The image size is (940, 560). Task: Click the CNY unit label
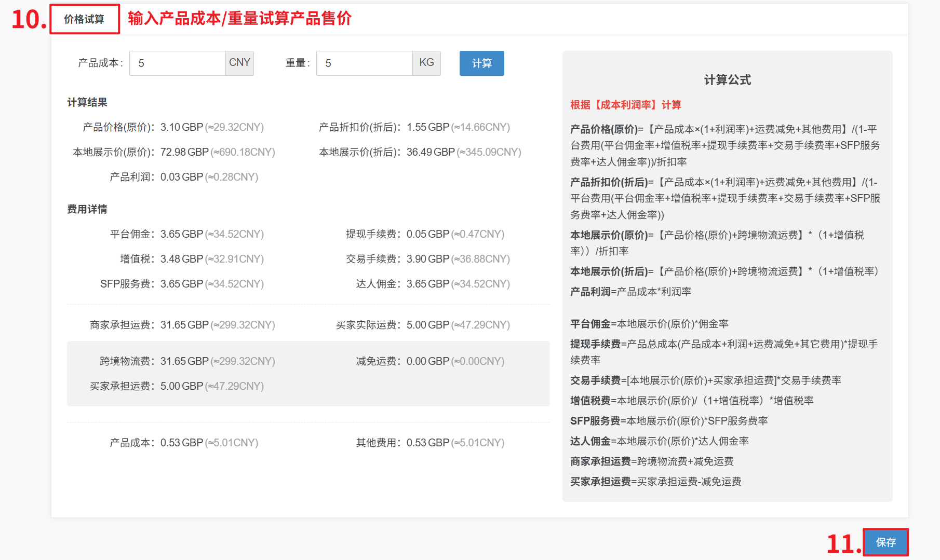tap(239, 63)
